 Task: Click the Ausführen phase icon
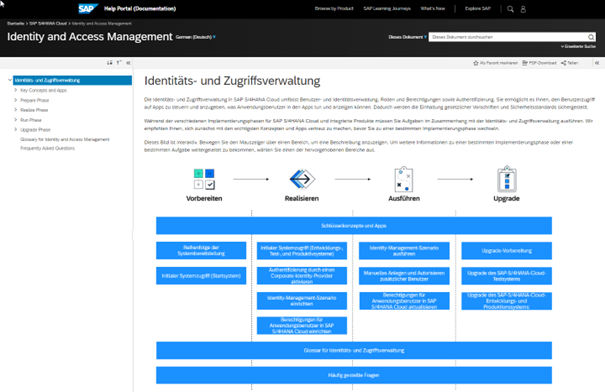click(404, 179)
